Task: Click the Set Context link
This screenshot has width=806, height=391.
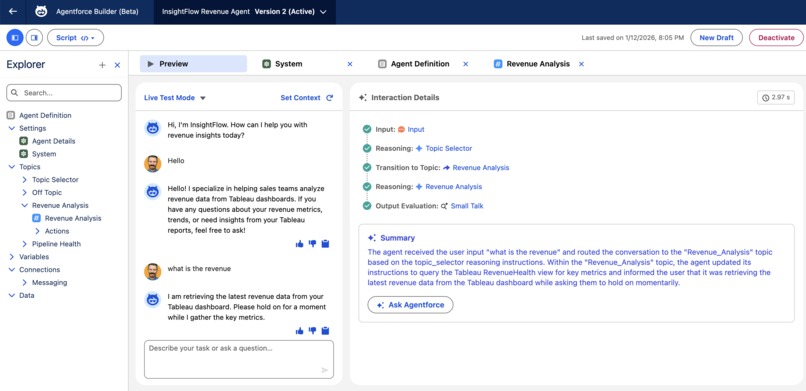Action: coord(300,98)
